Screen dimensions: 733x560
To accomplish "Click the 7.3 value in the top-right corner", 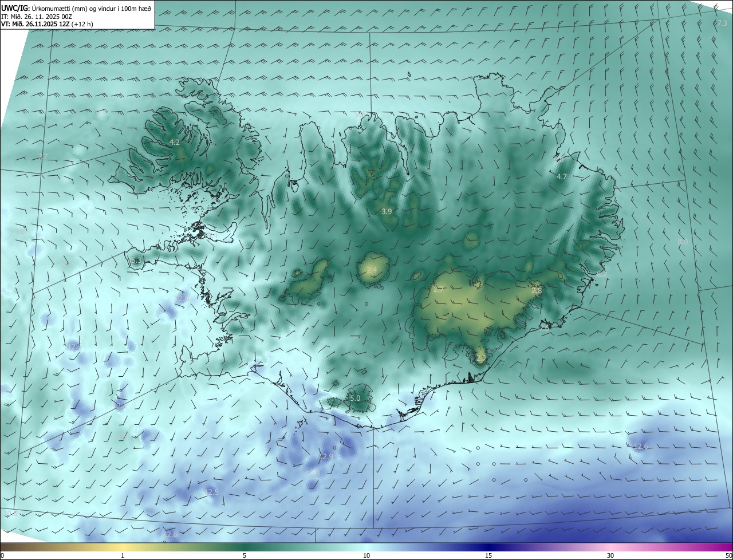I will tap(722, 23).
